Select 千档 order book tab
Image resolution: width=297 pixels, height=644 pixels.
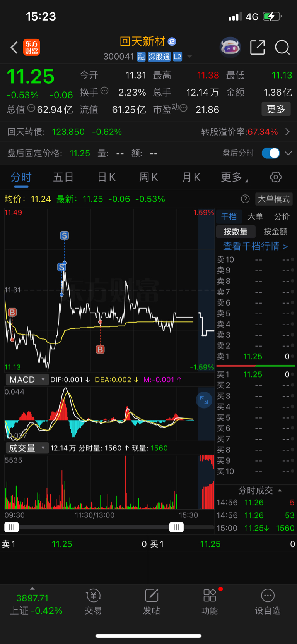(x=229, y=216)
